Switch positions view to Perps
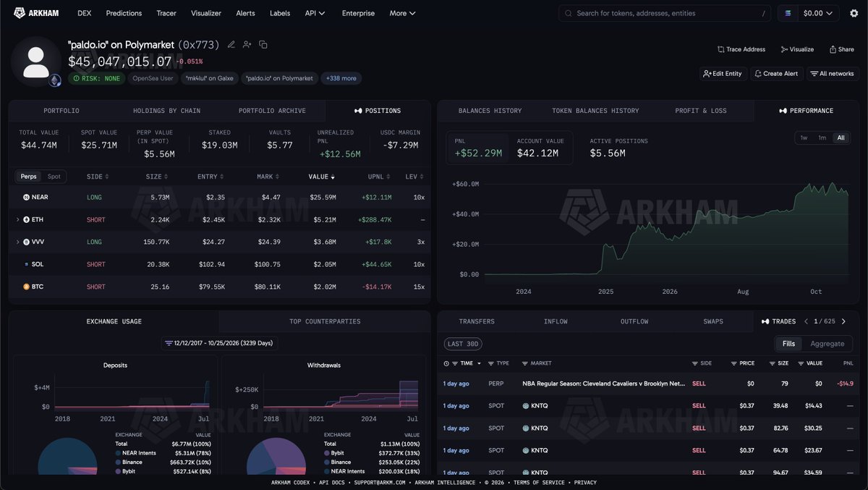868x490 pixels. pos(28,177)
